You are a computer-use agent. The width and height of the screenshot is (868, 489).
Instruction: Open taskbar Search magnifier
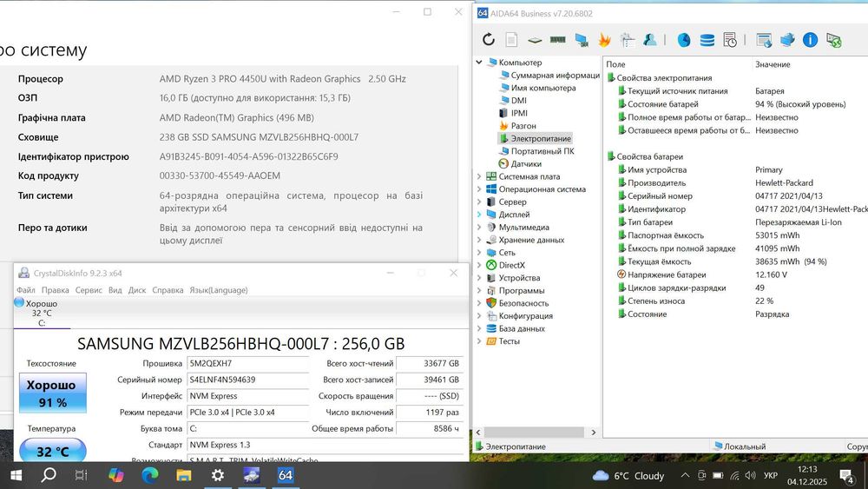pyautogui.click(x=49, y=475)
